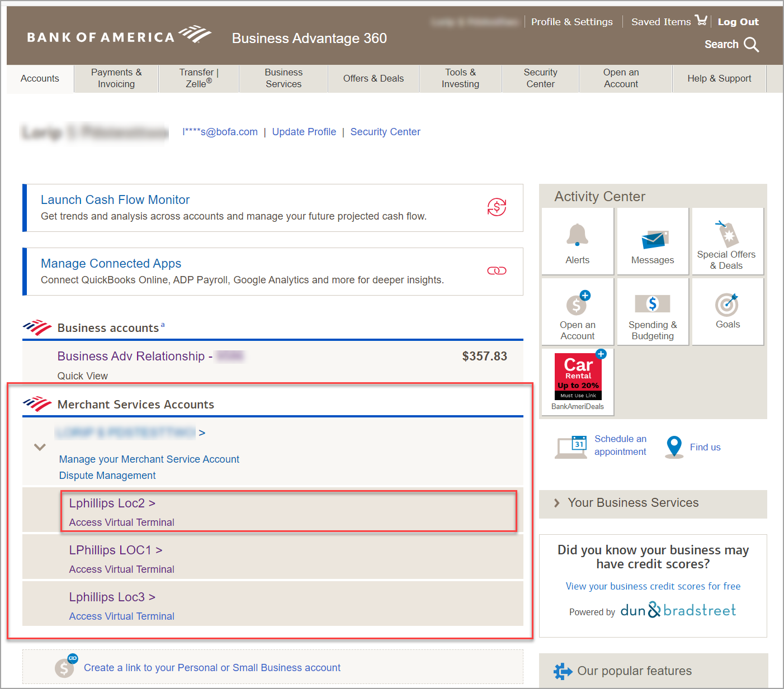
Task: Open the Security Center menu tab
Action: pyautogui.click(x=540, y=79)
